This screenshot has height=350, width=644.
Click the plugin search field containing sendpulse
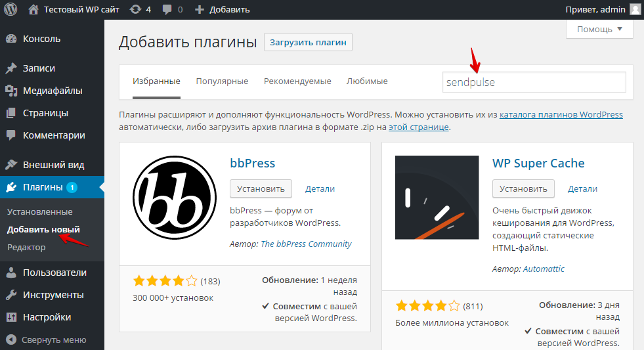pos(534,82)
